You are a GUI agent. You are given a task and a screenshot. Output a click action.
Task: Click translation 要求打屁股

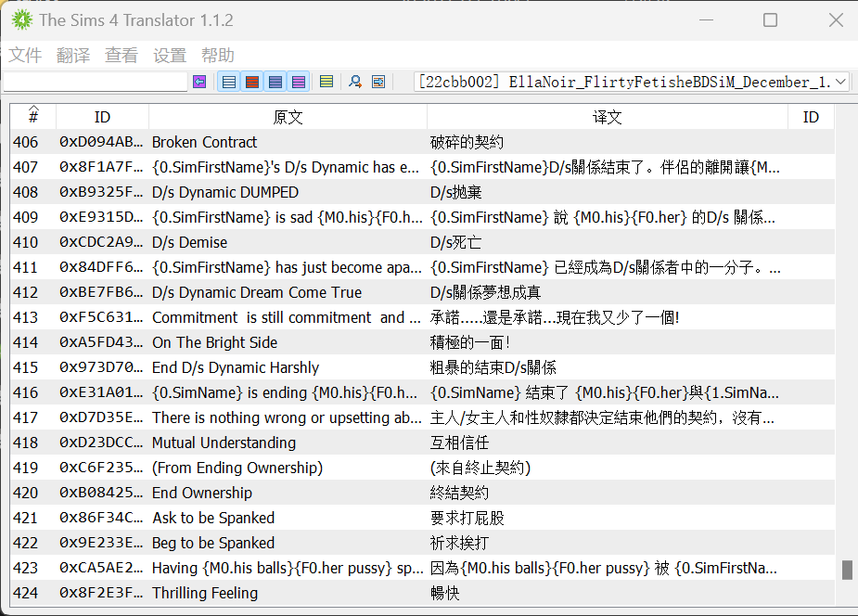[x=467, y=518]
